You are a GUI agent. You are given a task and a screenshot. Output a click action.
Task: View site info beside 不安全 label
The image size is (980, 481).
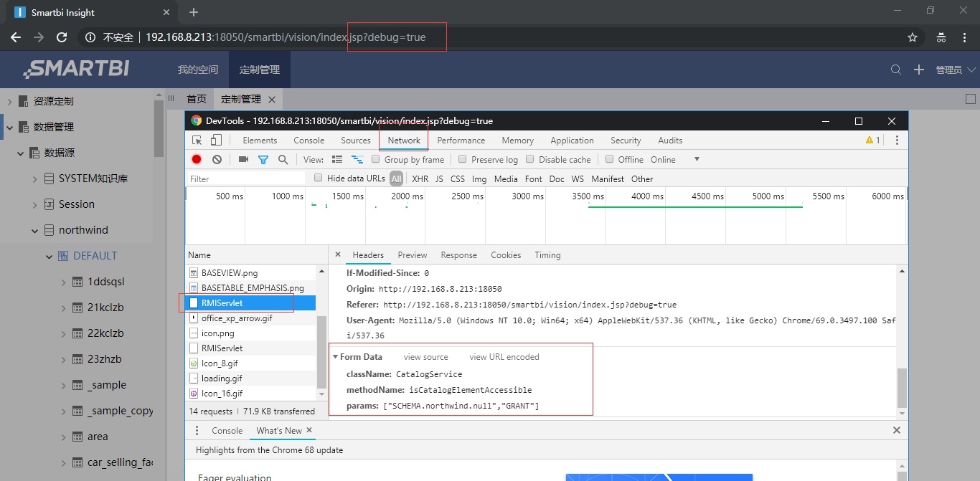90,37
